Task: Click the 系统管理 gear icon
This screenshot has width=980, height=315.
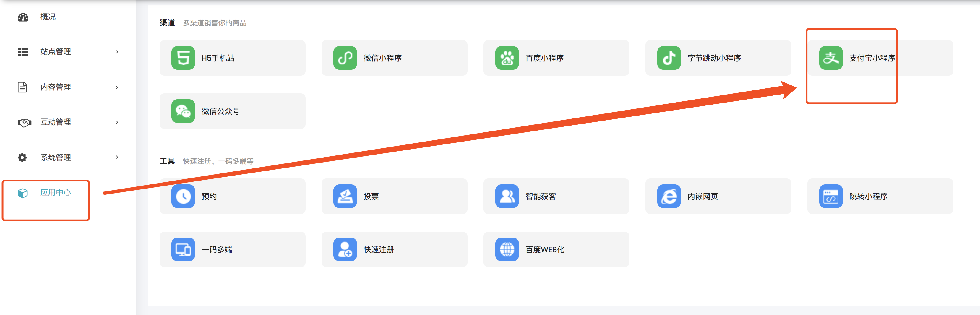Action: click(x=22, y=157)
